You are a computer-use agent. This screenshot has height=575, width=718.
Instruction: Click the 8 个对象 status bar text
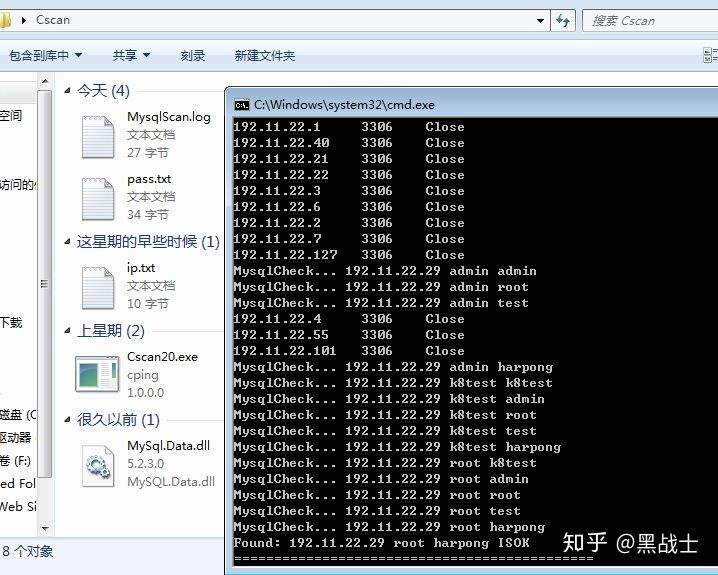28,551
